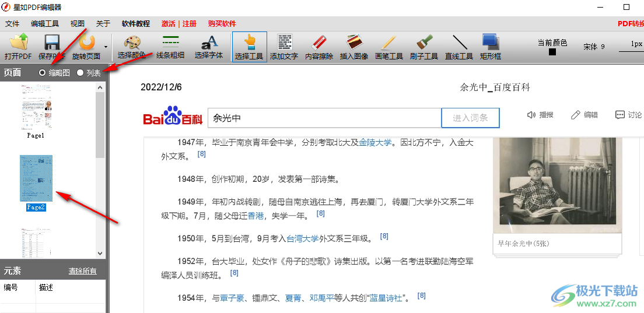The width and height of the screenshot is (644, 313).
Task: Open the 关于 menu
Action: click(x=103, y=24)
